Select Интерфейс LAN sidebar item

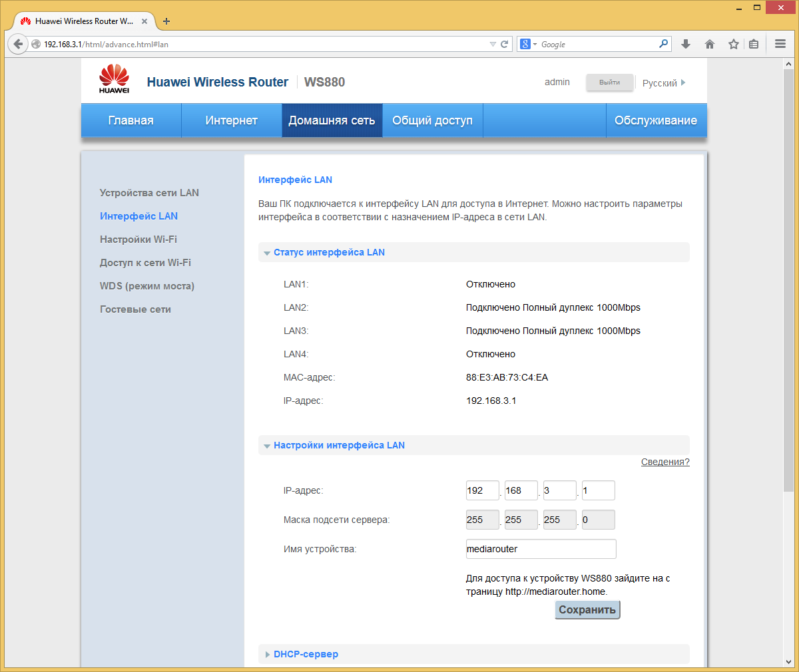pyautogui.click(x=138, y=216)
